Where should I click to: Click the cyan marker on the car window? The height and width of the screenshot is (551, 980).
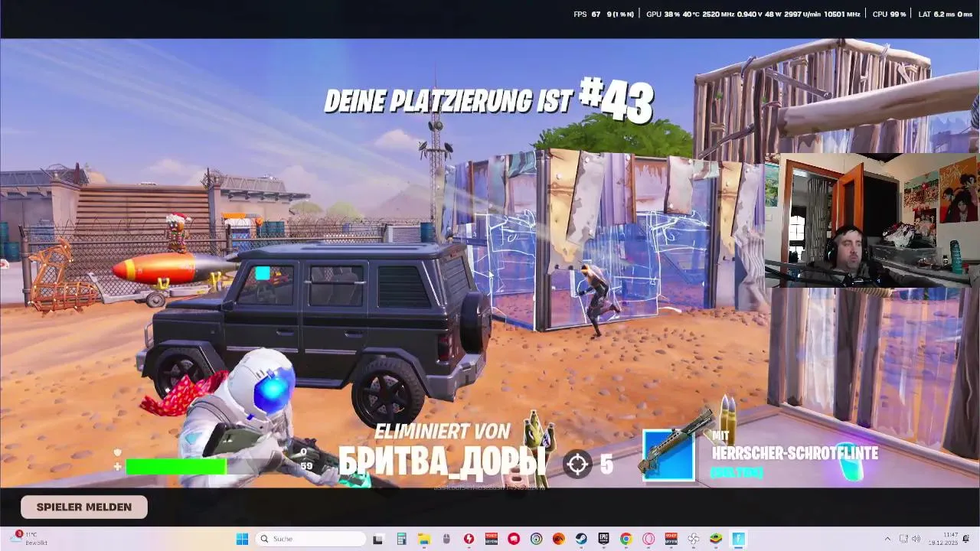click(263, 272)
